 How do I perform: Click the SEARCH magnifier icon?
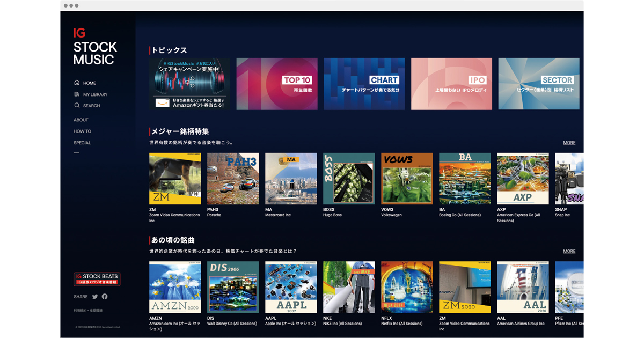pos(77,106)
